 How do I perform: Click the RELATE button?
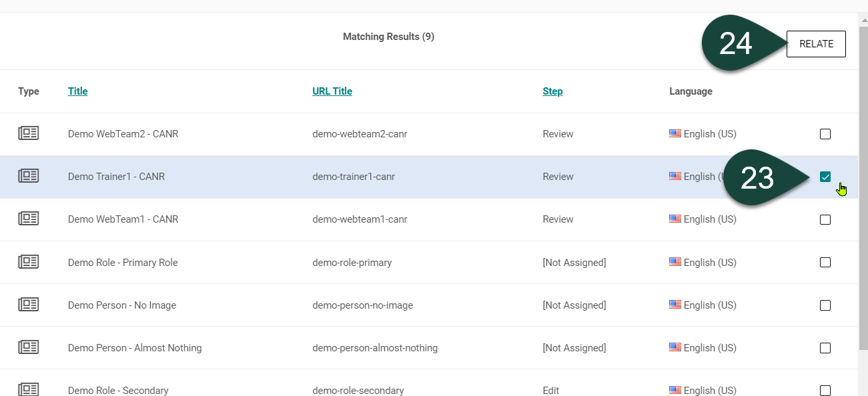[x=815, y=43]
